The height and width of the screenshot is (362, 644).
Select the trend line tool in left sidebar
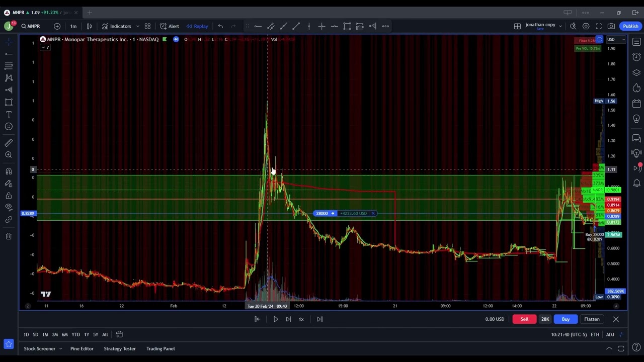(x=9, y=54)
